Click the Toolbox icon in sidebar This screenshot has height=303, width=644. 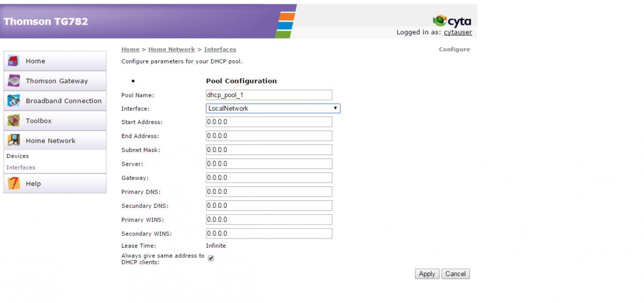13,121
